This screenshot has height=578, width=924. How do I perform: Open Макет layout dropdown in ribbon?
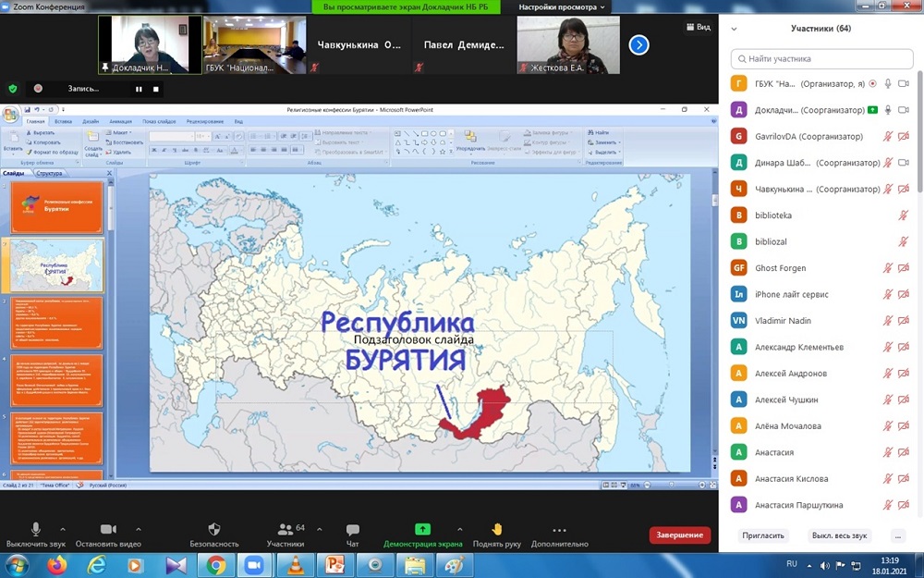point(118,132)
